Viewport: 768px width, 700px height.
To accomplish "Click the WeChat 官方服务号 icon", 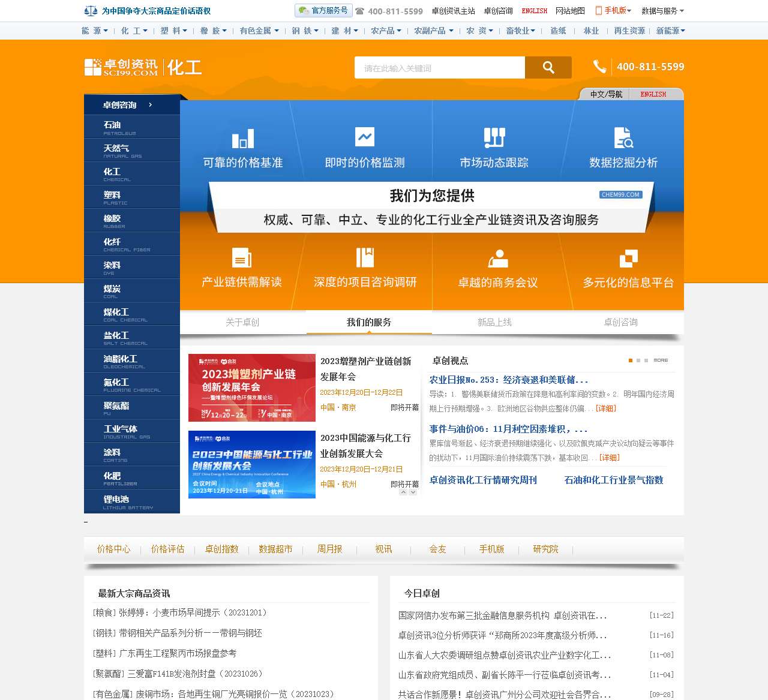I will click(304, 11).
